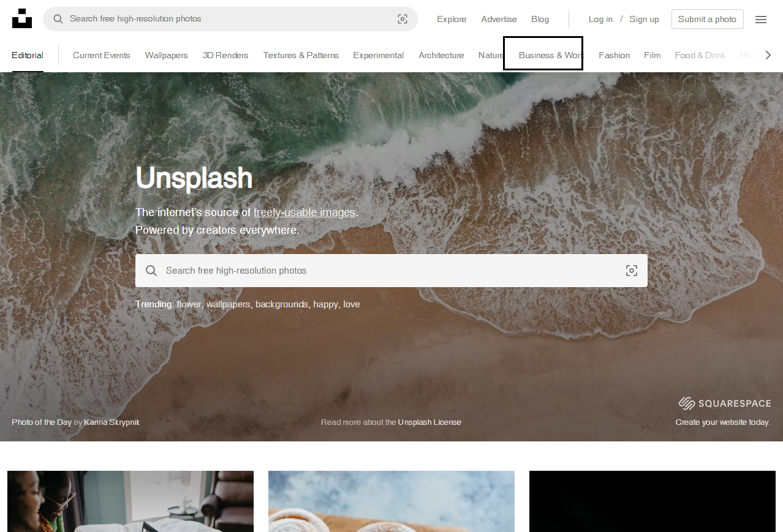Open the photo of people with laptop
The height and width of the screenshot is (532, 783).
130,501
